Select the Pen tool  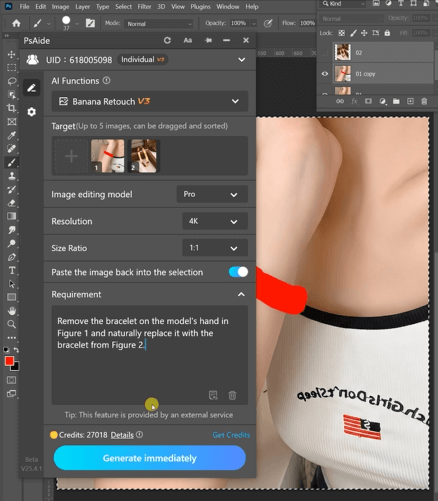12,257
